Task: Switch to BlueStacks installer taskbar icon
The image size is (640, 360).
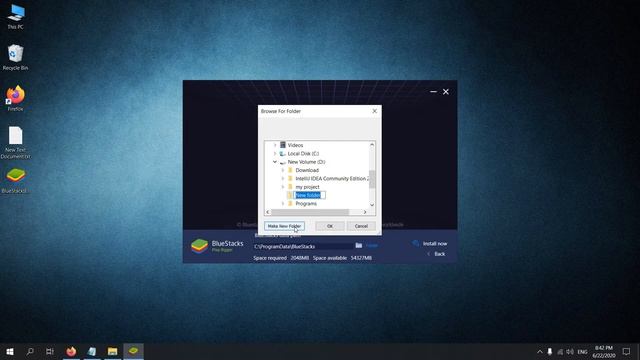Action: (133, 351)
